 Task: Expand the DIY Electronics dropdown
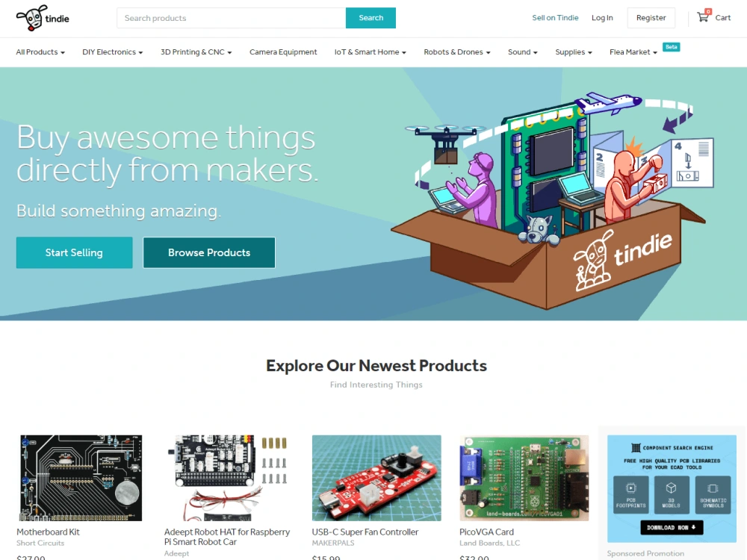[x=113, y=52]
